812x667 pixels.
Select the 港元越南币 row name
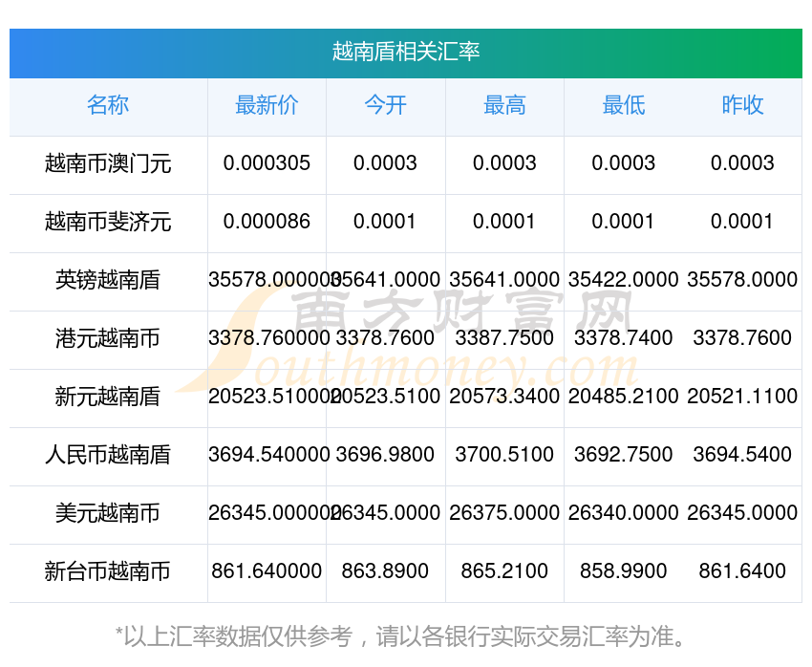click(x=108, y=338)
